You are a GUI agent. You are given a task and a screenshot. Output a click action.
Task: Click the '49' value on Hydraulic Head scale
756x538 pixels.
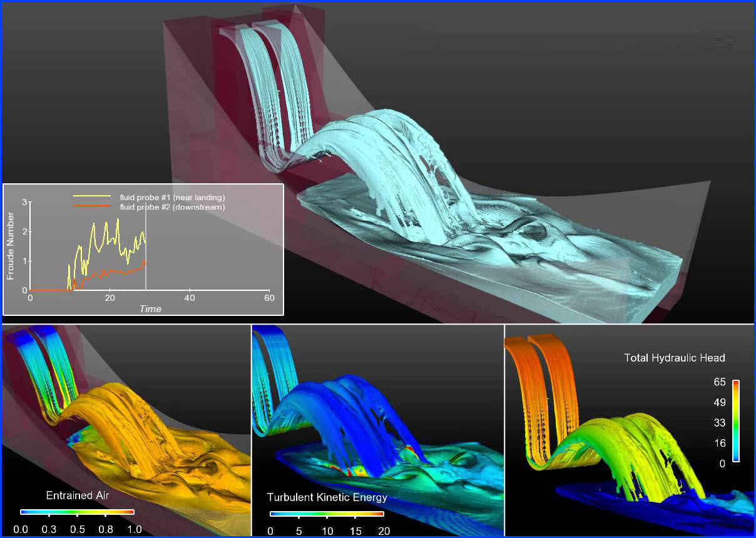[720, 402]
